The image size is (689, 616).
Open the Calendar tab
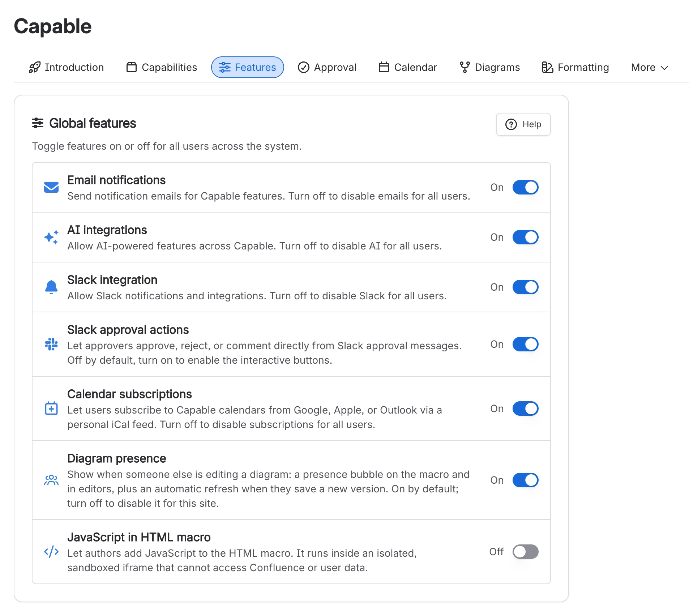408,67
